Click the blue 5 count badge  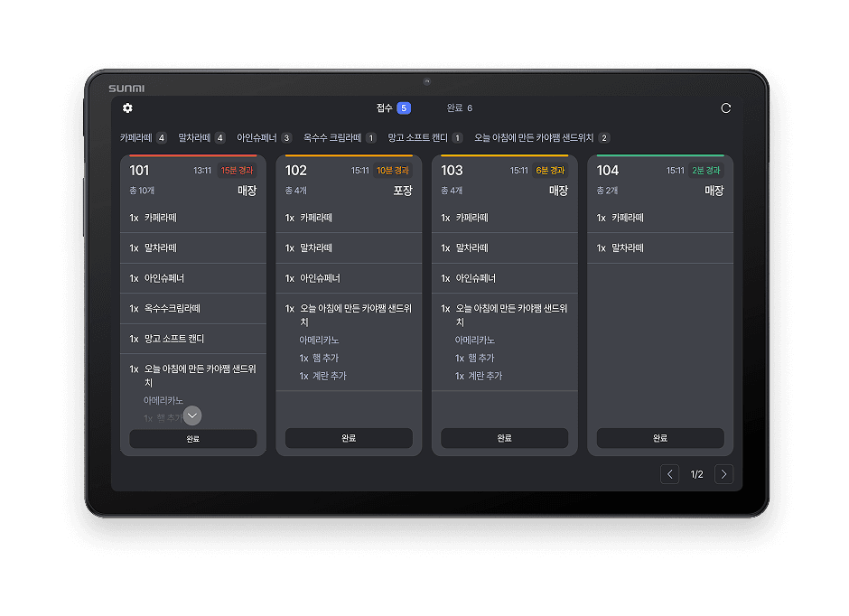[x=404, y=108]
